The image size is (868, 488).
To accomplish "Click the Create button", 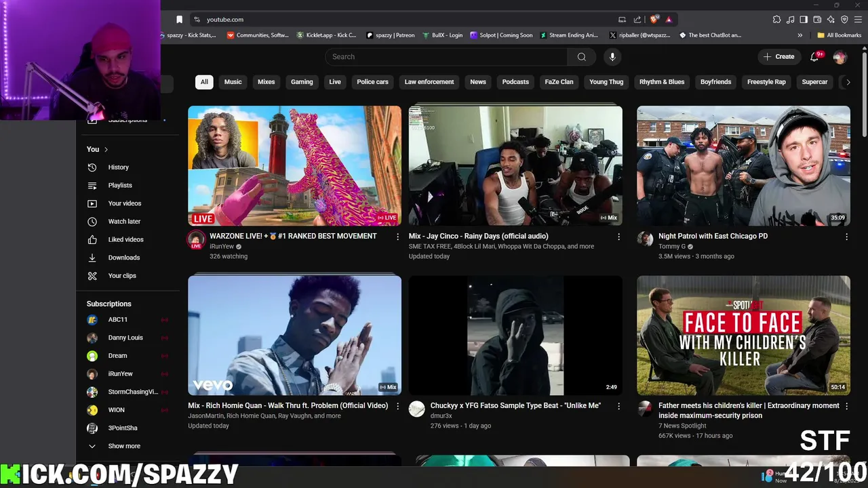I will tap(778, 57).
